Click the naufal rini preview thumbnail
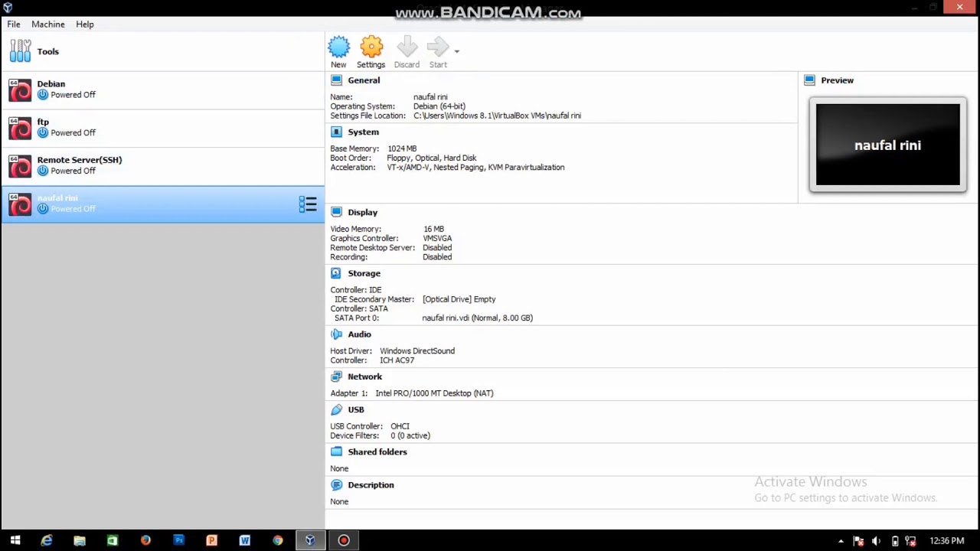This screenshot has height=551, width=980. (888, 145)
